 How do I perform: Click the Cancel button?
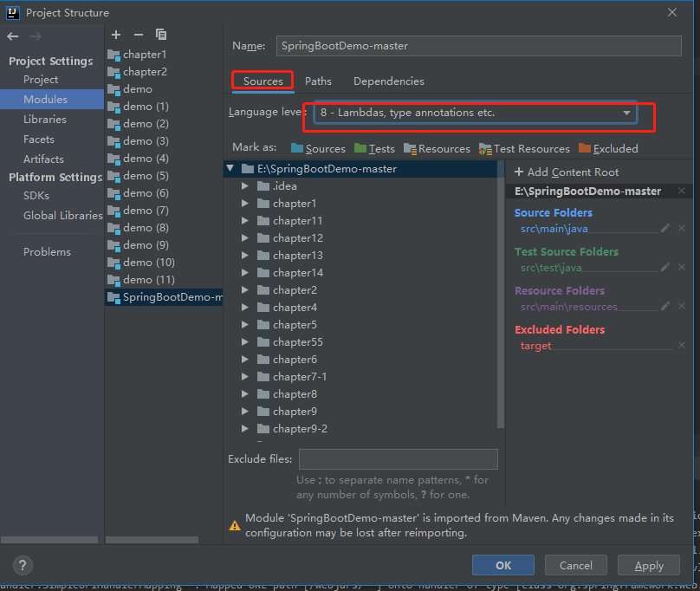click(x=576, y=566)
